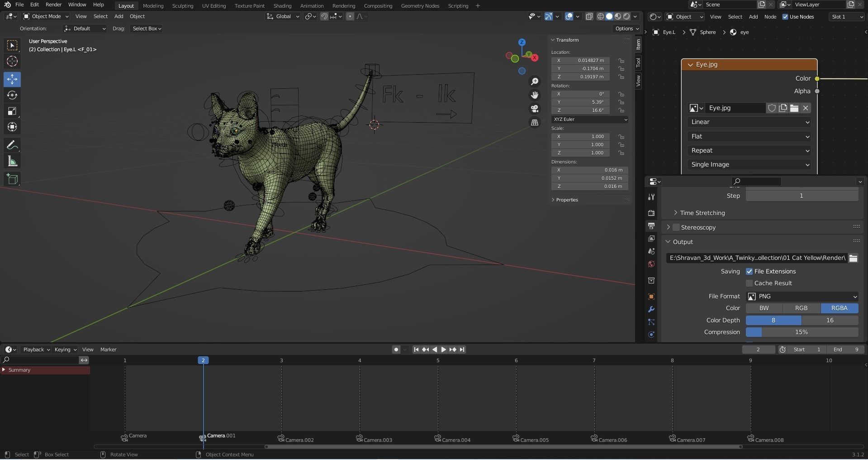The height and width of the screenshot is (460, 868).
Task: Open the Scene properties tab icon
Action: pos(651,251)
